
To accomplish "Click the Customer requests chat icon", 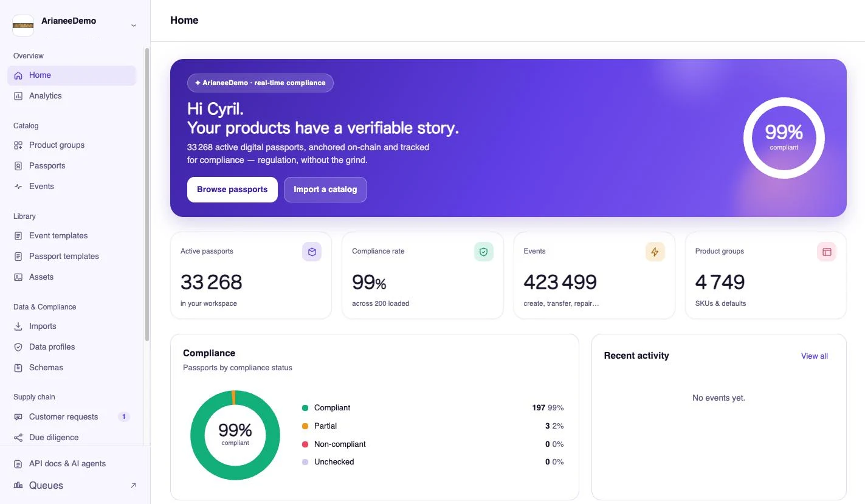I will pos(18,417).
